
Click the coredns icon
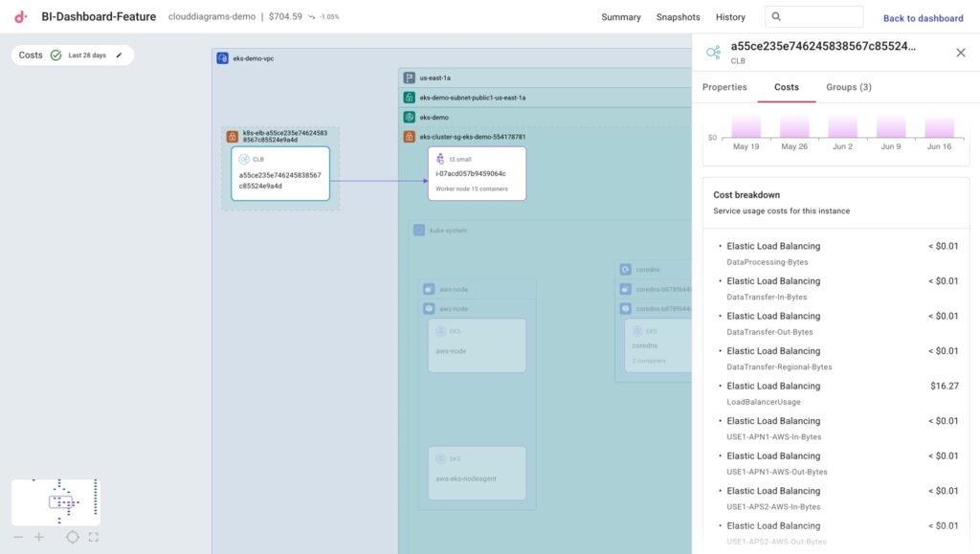click(x=626, y=269)
